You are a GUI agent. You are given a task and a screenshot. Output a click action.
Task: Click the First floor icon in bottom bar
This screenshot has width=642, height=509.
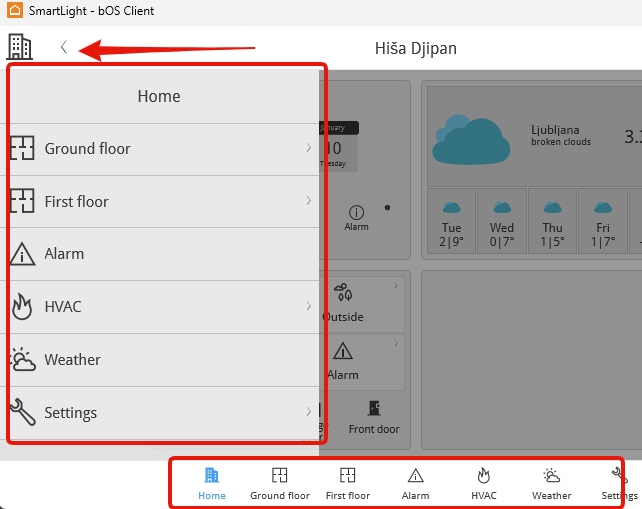click(x=348, y=475)
